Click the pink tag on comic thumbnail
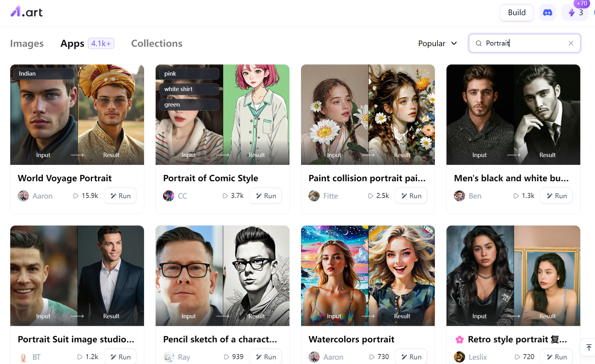The height and width of the screenshot is (364, 595). click(189, 73)
